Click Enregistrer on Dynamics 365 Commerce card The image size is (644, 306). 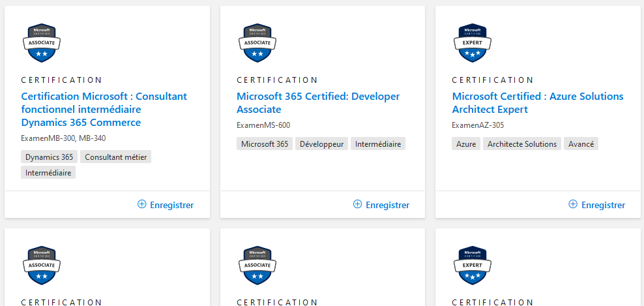[x=166, y=205]
